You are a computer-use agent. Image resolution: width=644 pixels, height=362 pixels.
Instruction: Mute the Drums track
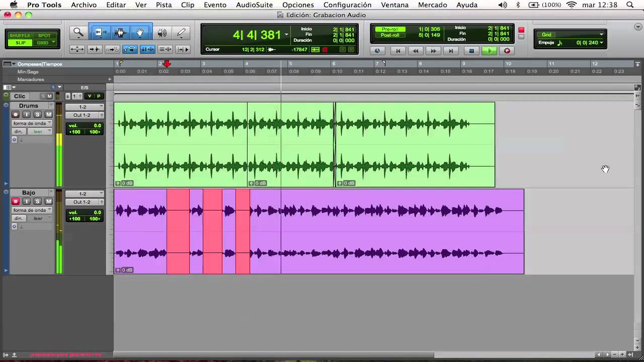[x=48, y=115]
